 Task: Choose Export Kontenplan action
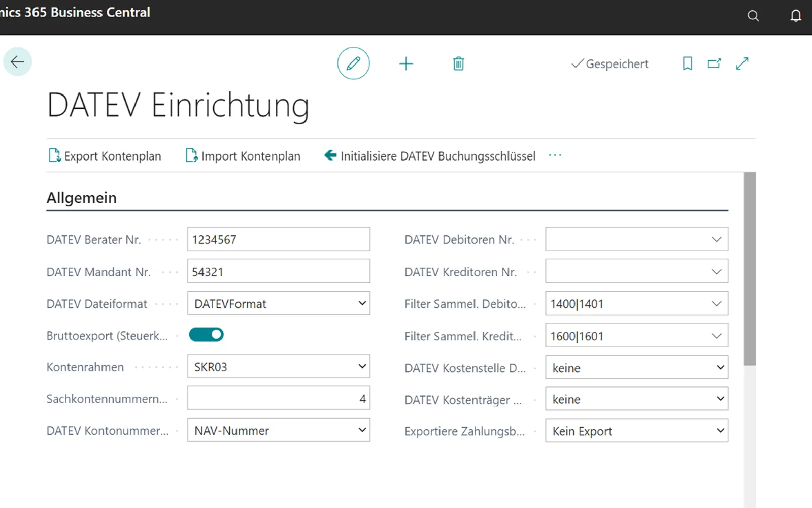click(105, 156)
